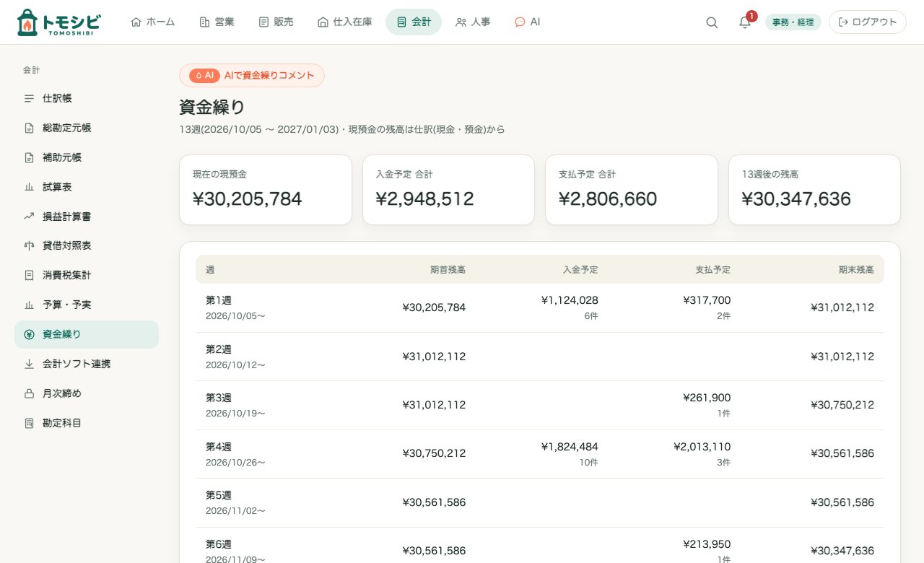Open 予算・予実 in the sidebar
This screenshot has height=563, width=924.
pos(87,305)
